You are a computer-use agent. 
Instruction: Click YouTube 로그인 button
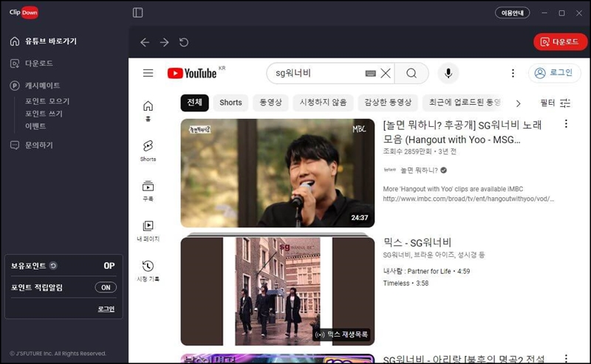click(x=555, y=73)
